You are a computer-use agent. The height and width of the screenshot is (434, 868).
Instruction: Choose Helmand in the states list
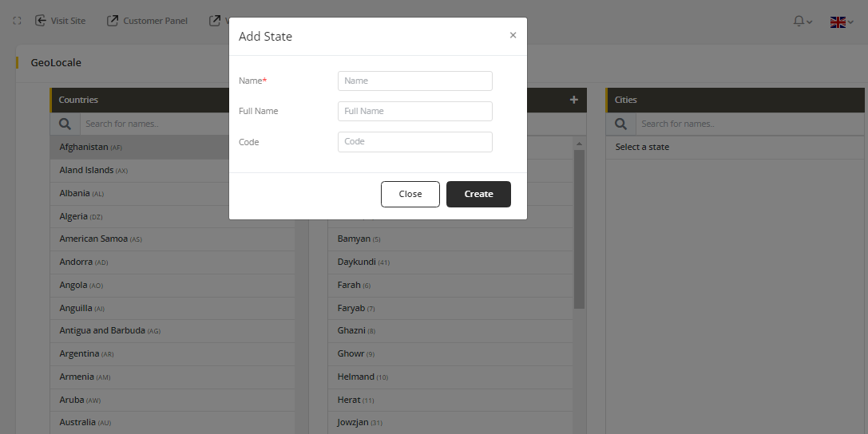coord(356,377)
